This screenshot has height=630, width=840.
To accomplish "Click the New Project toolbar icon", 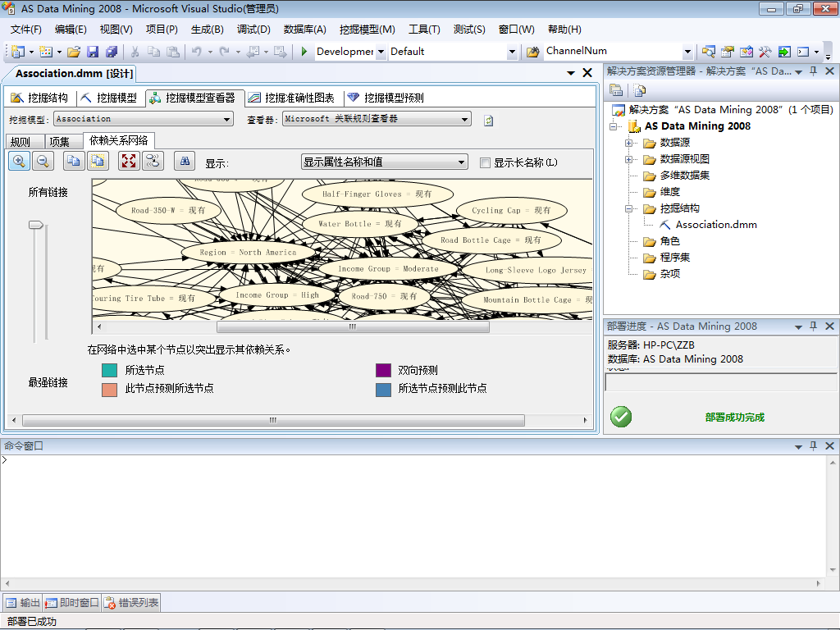I will pos(18,52).
